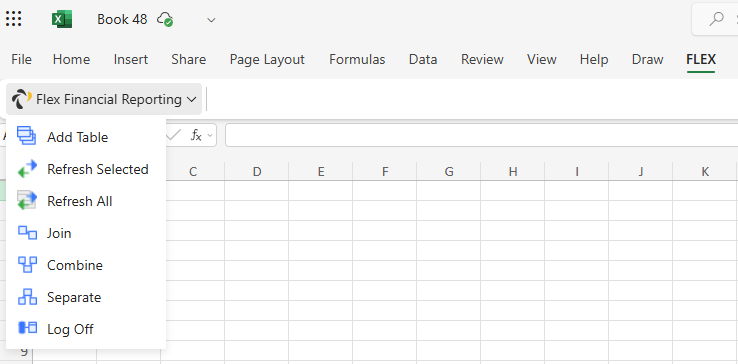Choose Refresh All from the menu
This screenshot has width=738, height=364.
click(x=86, y=201)
